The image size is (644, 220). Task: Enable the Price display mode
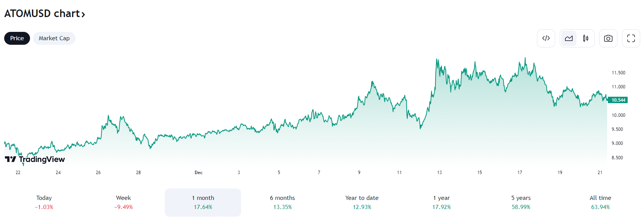17,38
